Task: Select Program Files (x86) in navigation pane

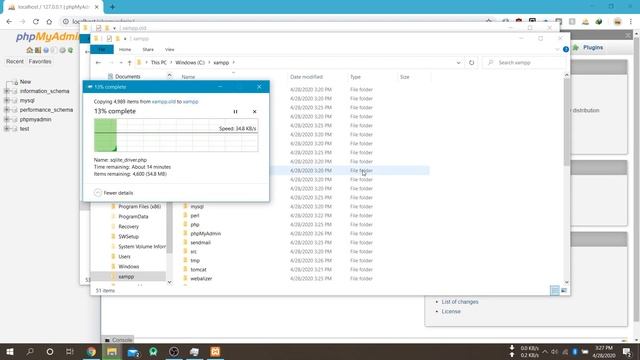Action: pyautogui.click(x=139, y=207)
